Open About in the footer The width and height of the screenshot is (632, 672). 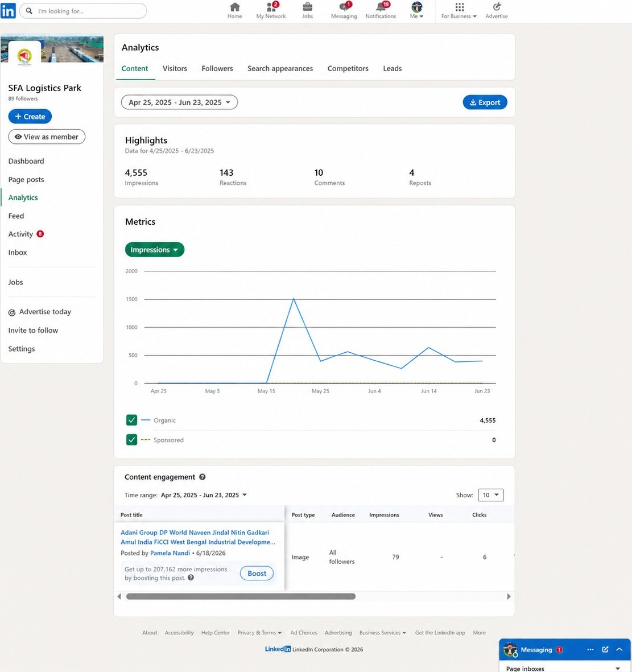[150, 633]
